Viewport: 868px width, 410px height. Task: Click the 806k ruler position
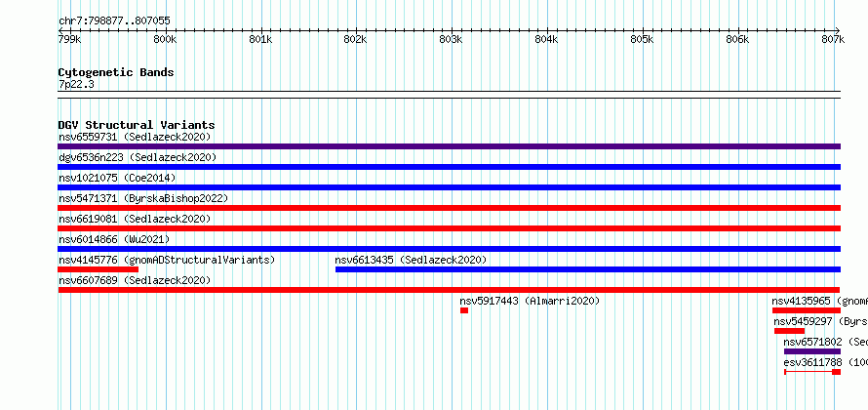click(738, 39)
